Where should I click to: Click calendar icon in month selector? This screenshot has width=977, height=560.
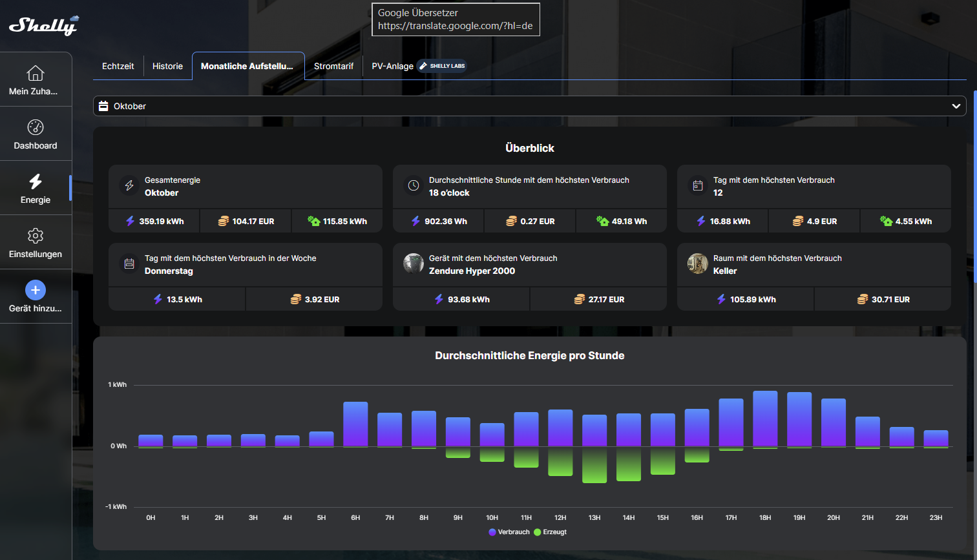103,106
